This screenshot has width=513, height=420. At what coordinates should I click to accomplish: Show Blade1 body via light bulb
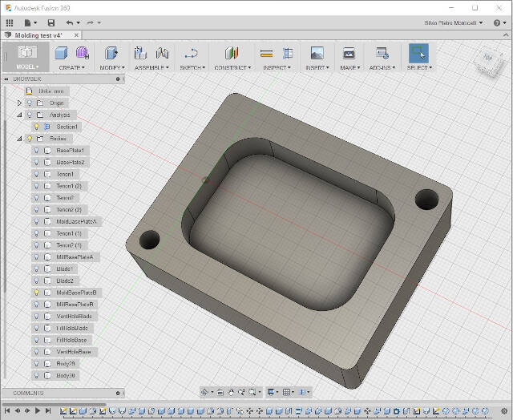coord(37,269)
